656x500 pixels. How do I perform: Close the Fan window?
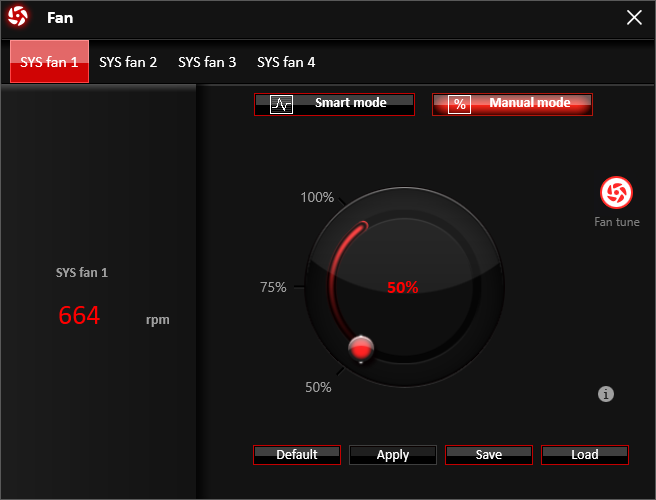(634, 18)
